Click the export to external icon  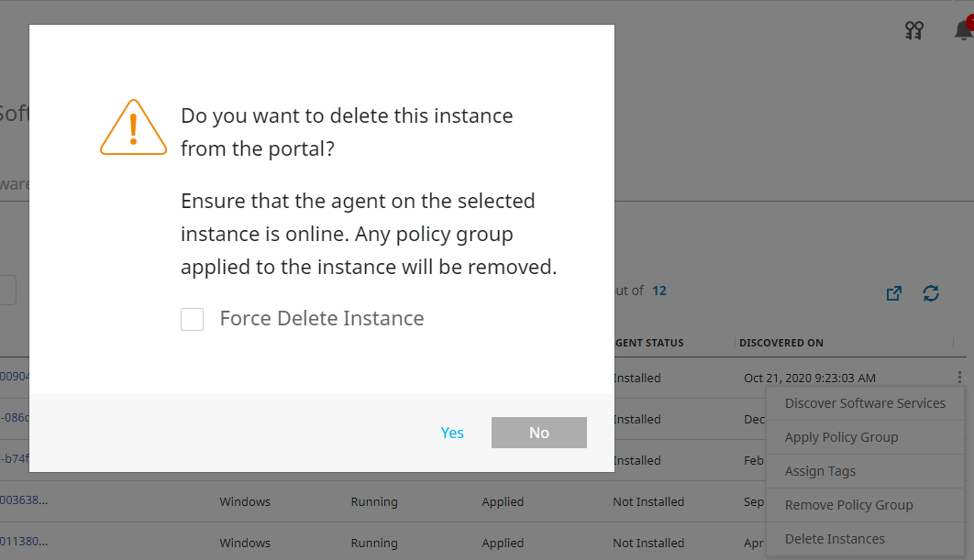(x=893, y=293)
